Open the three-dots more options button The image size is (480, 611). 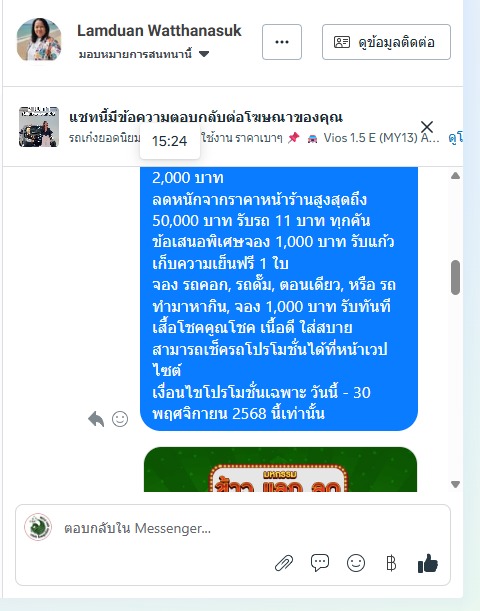point(282,42)
